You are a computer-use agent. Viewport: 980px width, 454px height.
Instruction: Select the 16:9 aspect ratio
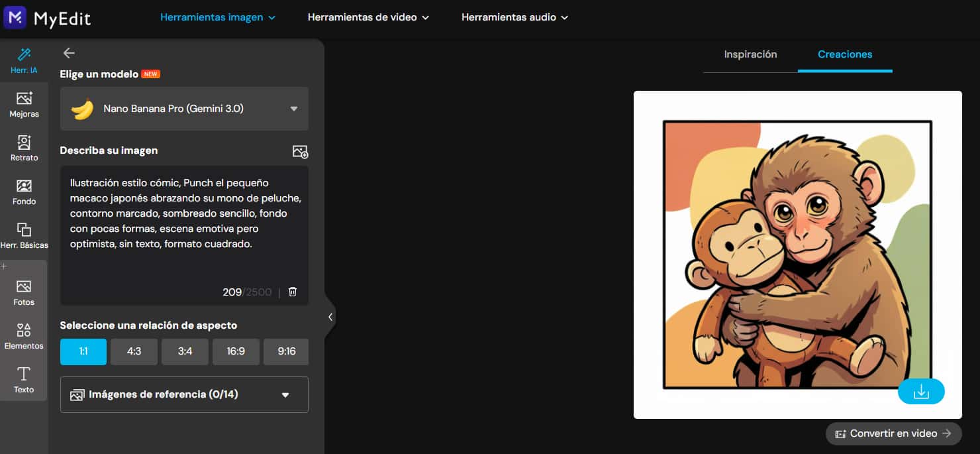tap(236, 351)
